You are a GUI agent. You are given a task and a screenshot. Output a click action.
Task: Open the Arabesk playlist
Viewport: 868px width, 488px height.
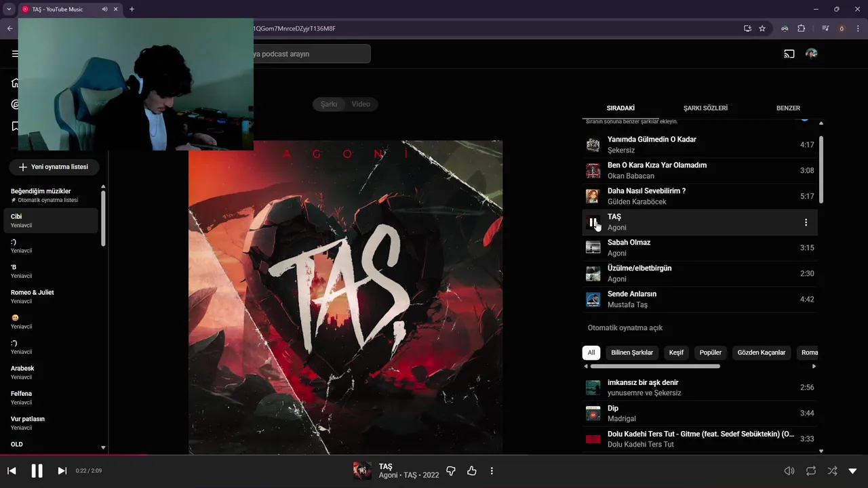(51, 372)
